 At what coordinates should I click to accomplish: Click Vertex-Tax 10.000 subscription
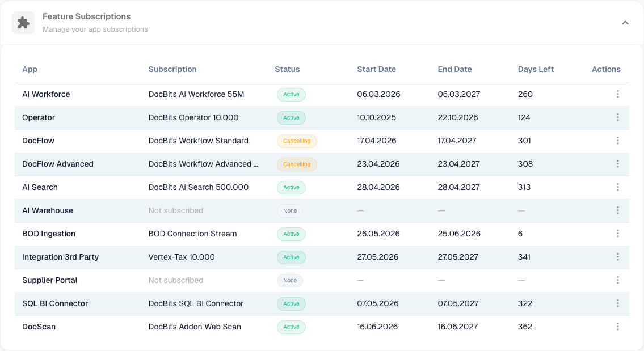(x=182, y=257)
